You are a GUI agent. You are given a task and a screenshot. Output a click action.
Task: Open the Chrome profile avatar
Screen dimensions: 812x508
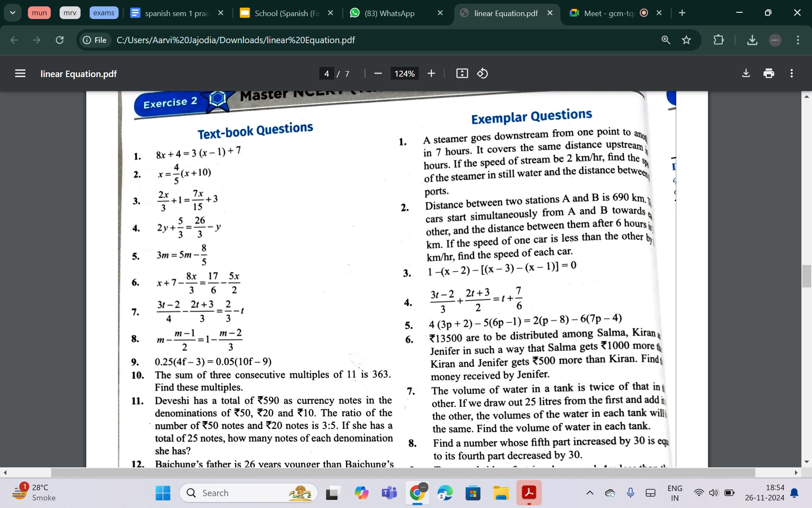click(x=775, y=40)
